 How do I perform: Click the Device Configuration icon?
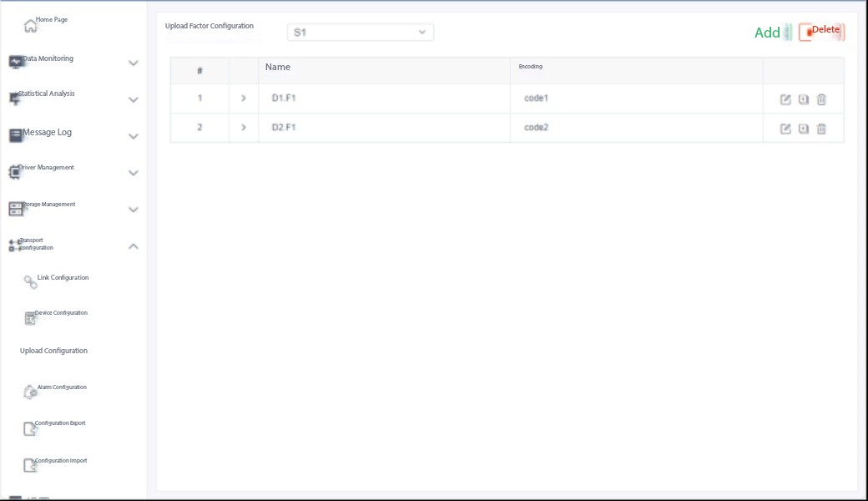click(30, 318)
